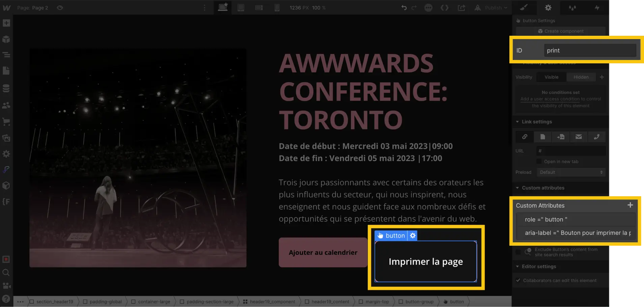
Task: Click Add a user access condition link
Action: 550,99
